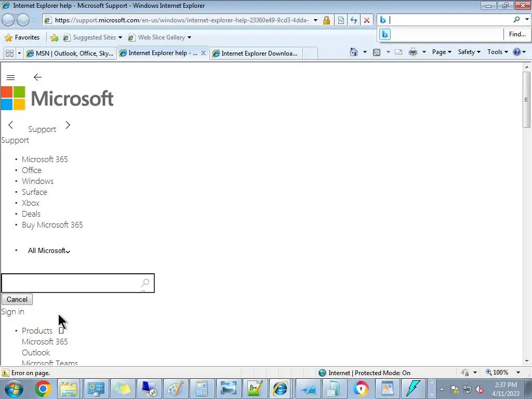Click the volume icon in the system tray
This screenshot has height=399, width=532.
[480, 389]
